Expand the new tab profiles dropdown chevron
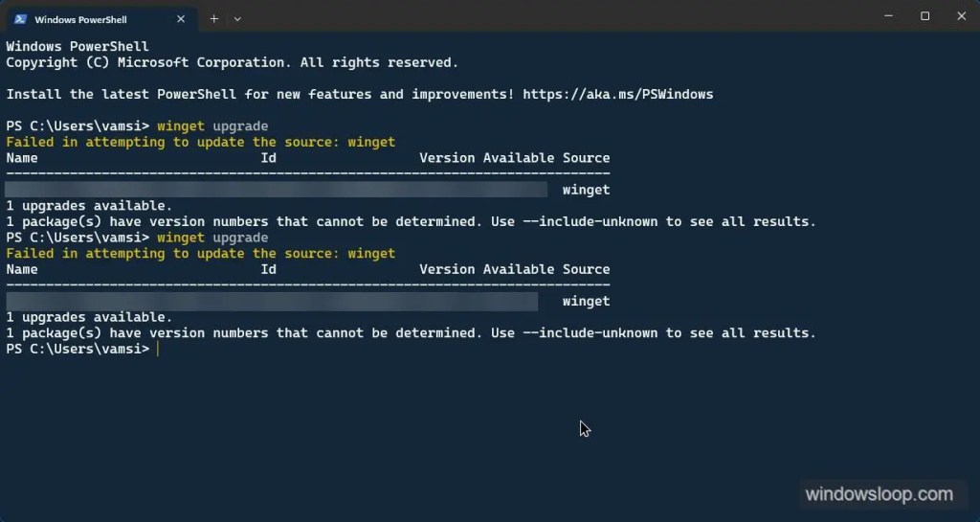The width and height of the screenshot is (980, 522). point(237,19)
